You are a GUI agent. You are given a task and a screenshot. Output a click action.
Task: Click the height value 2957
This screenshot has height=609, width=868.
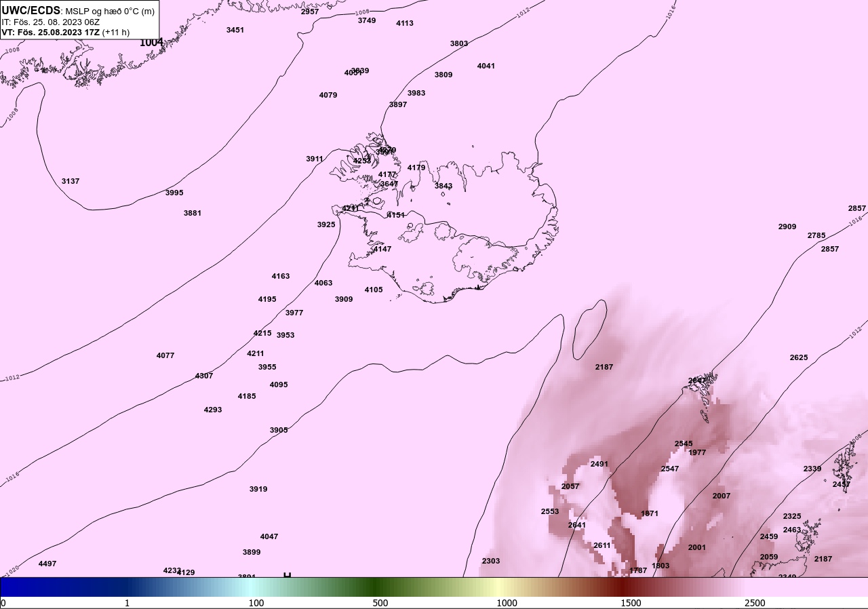pyautogui.click(x=310, y=12)
